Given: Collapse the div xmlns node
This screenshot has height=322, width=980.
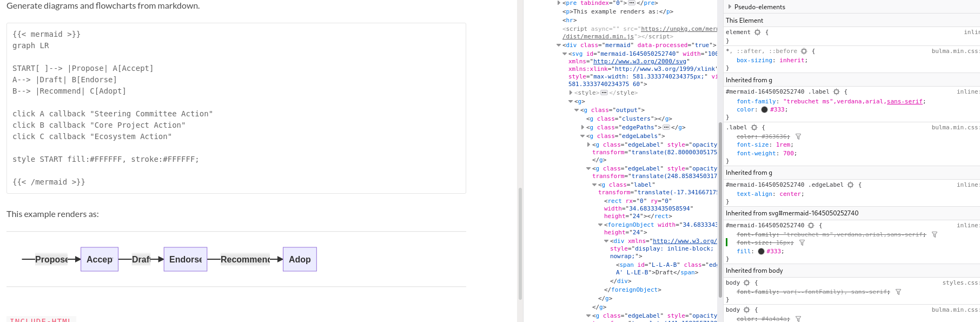Looking at the screenshot, I should point(606,241).
